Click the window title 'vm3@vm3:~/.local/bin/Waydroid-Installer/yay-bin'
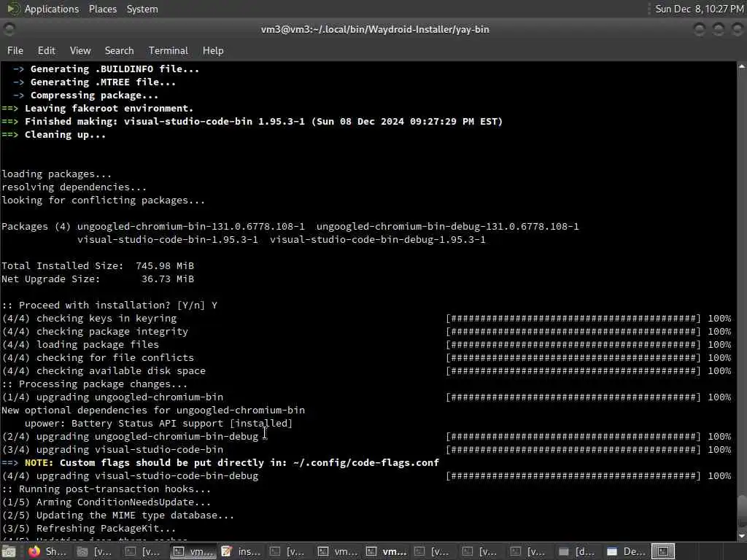 (375, 29)
